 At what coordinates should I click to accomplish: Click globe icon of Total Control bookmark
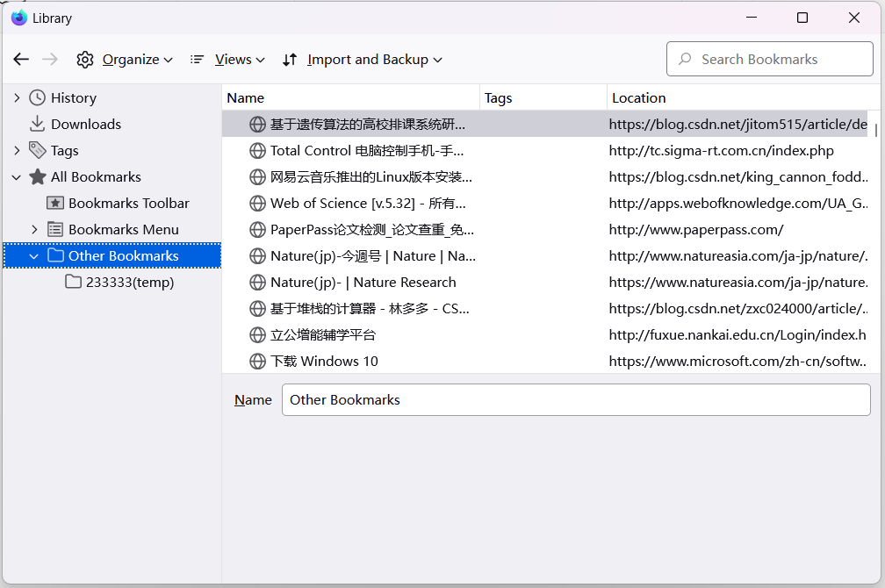click(257, 151)
